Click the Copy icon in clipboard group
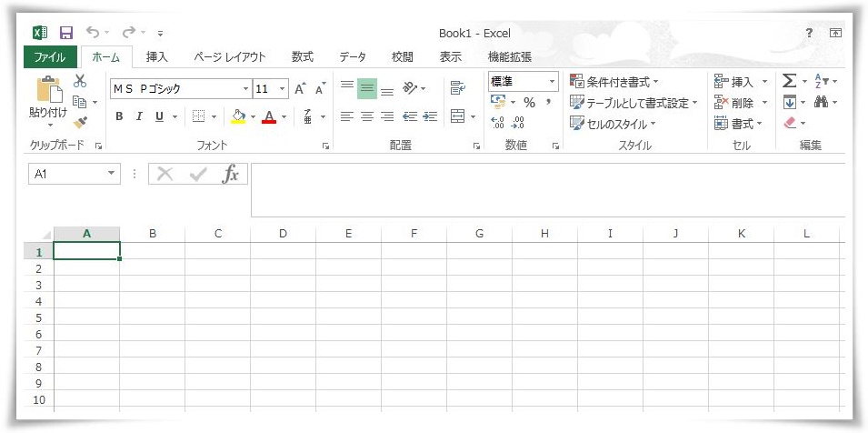This screenshot has height=433, width=868. 80,102
